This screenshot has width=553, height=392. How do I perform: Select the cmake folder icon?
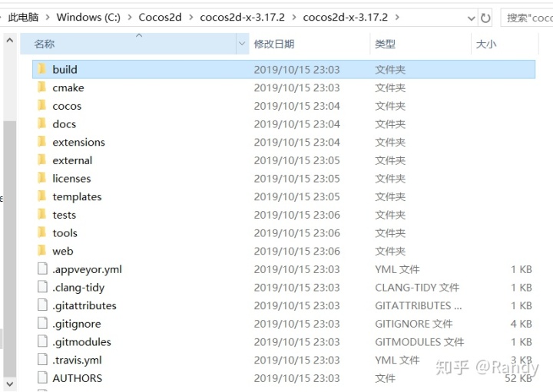(x=41, y=87)
